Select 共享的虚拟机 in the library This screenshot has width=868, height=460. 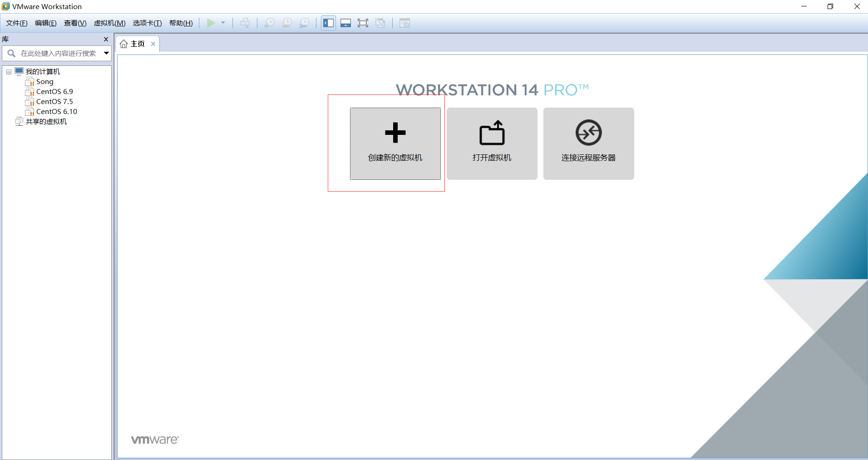[x=46, y=122]
